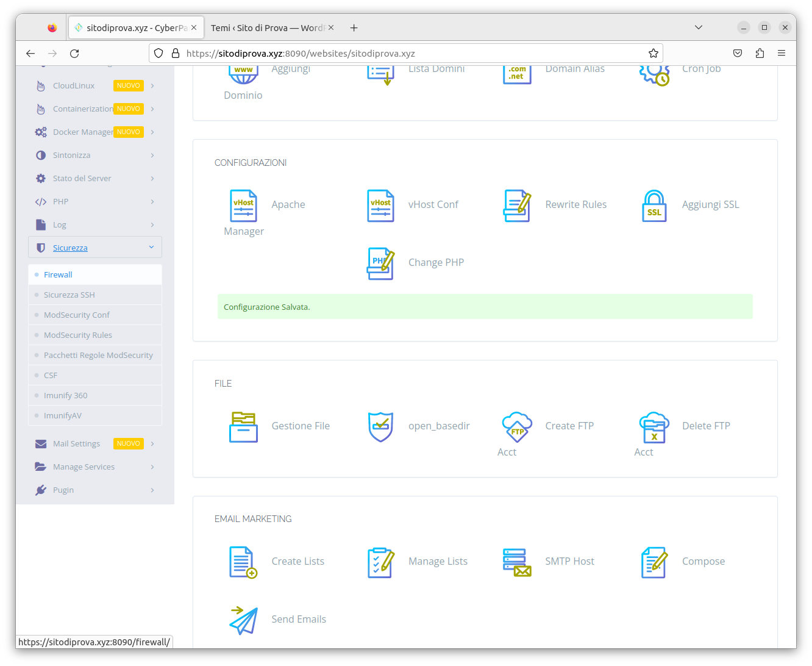
Task: Click the Cron Job gear icon
Action: click(654, 74)
